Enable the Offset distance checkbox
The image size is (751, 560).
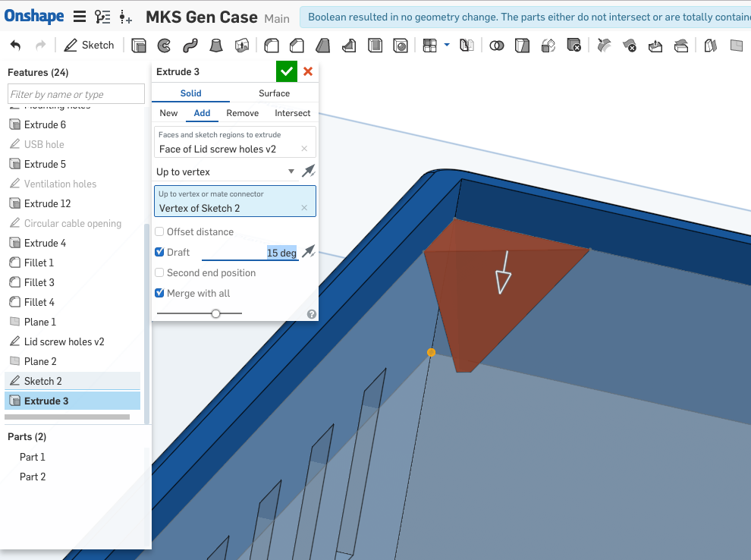(x=159, y=232)
